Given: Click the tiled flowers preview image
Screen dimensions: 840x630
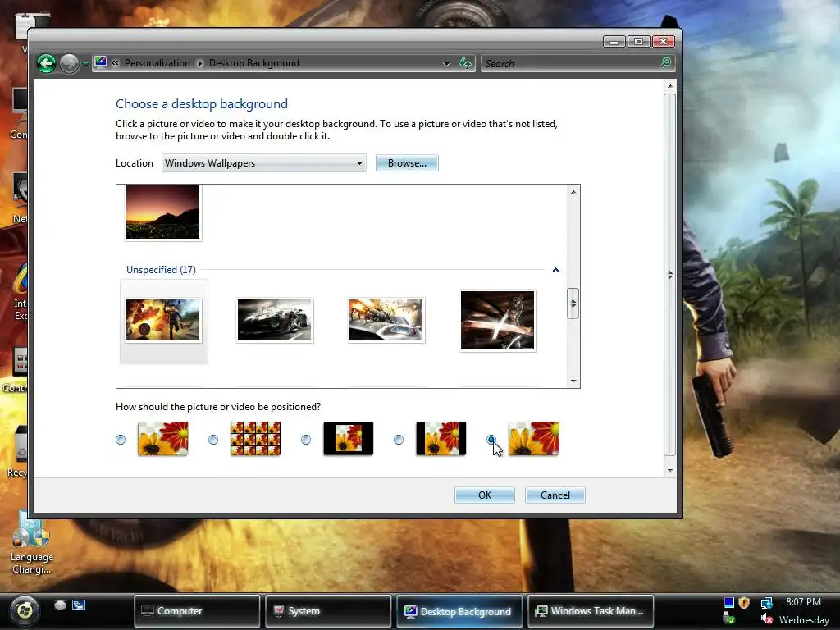Looking at the screenshot, I should [x=256, y=438].
